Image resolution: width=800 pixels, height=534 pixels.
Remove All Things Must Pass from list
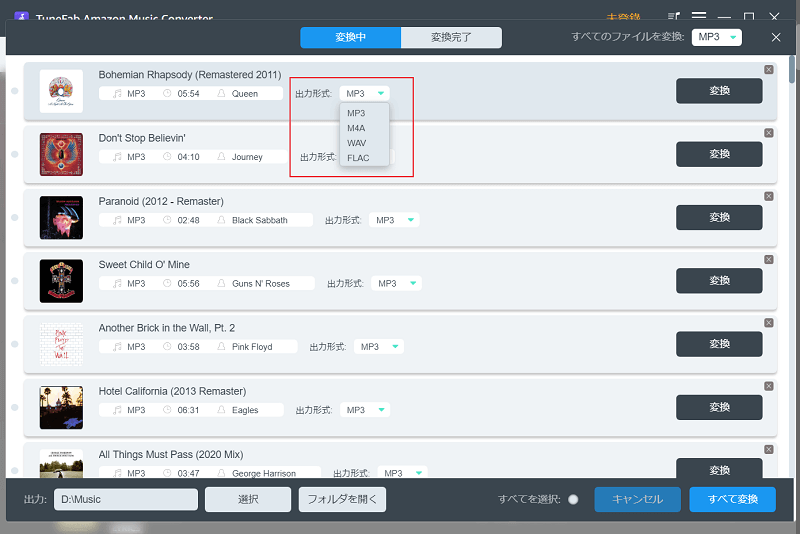768,449
